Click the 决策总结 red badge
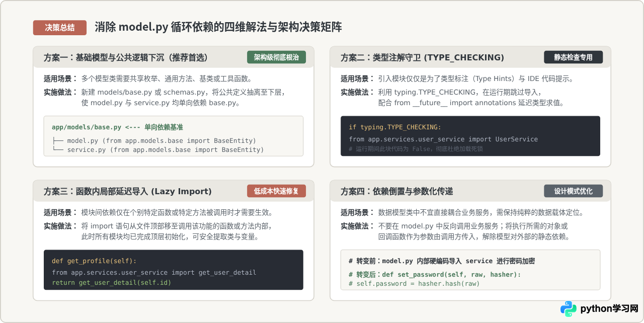This screenshot has width=644, height=323. click(60, 28)
